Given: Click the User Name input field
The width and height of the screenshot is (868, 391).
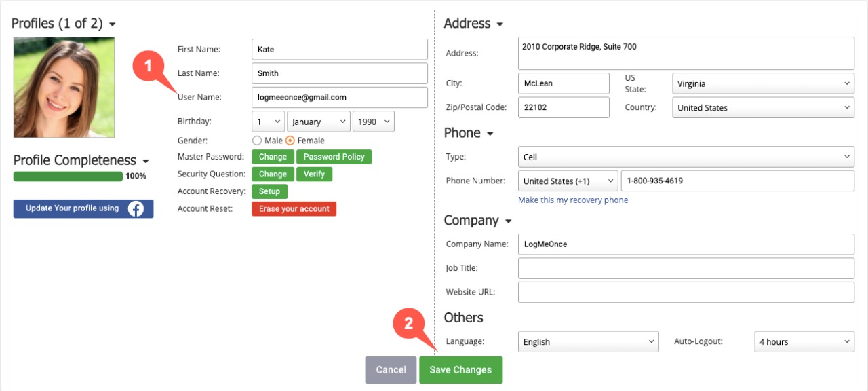Looking at the screenshot, I should click(x=340, y=97).
